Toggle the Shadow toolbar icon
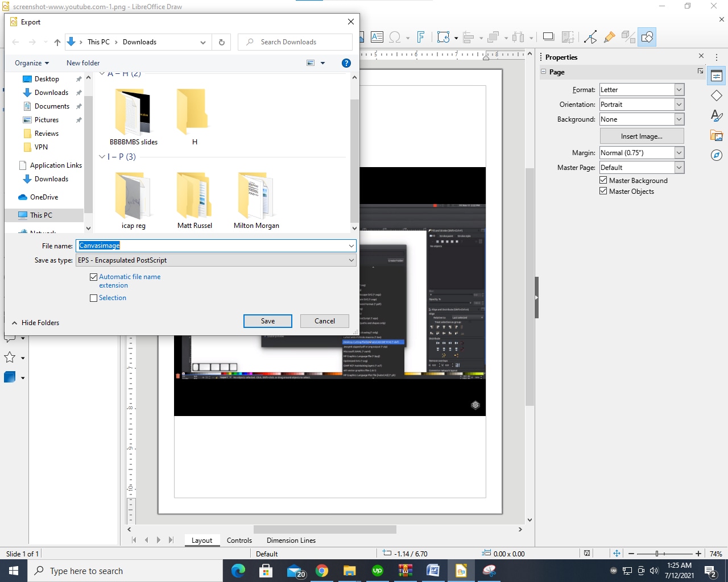The width and height of the screenshot is (728, 582). [x=548, y=38]
